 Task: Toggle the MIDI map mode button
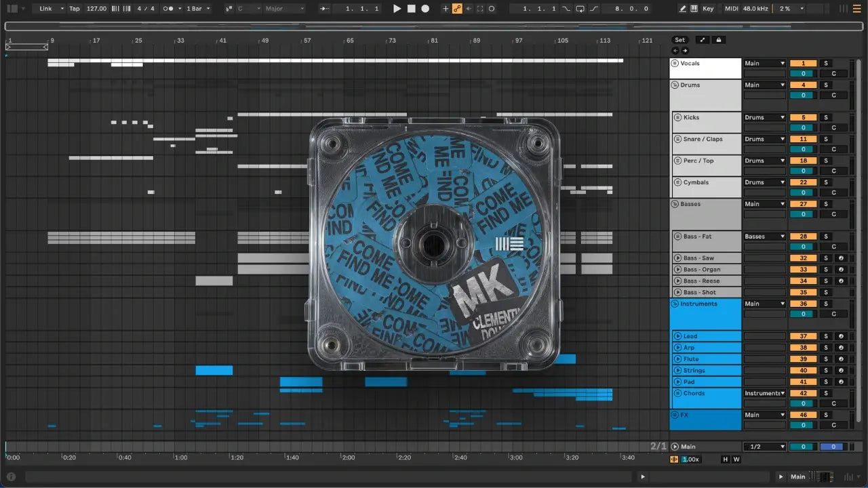point(731,9)
